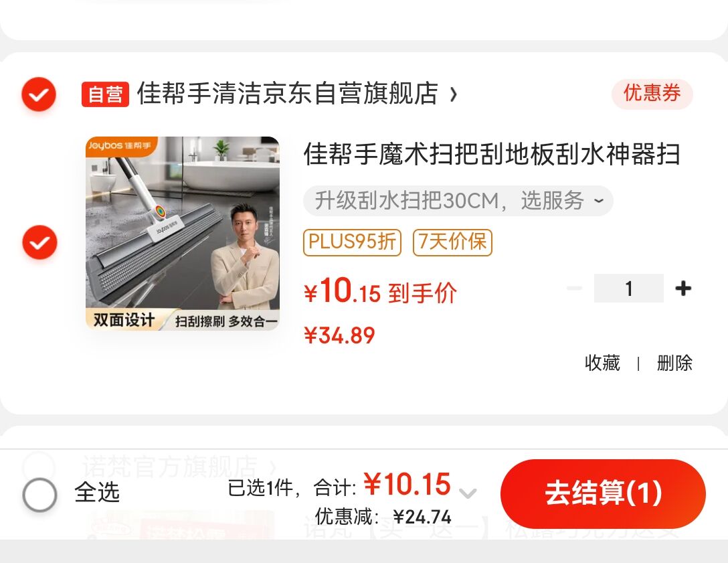The image size is (728, 563).
Task: Open the broom product thumbnail image
Action: click(183, 234)
